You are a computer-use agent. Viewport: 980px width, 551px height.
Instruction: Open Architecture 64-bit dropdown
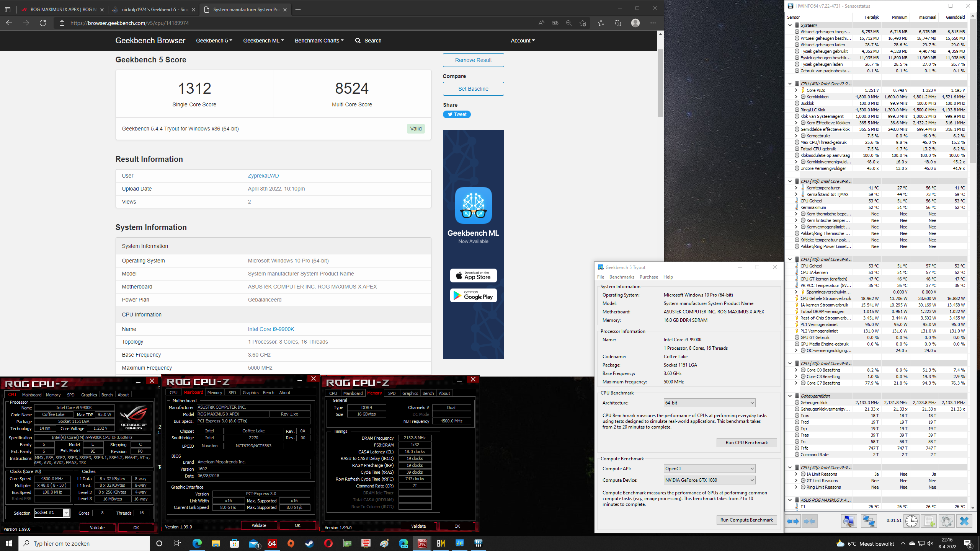tap(709, 403)
